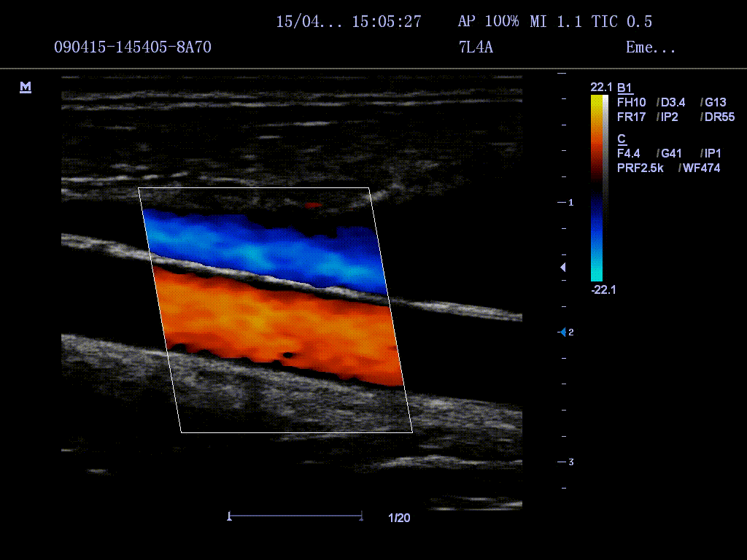The width and height of the screenshot is (747, 560).
Task: Click the WF474 wall filter value
Action: 700,168
